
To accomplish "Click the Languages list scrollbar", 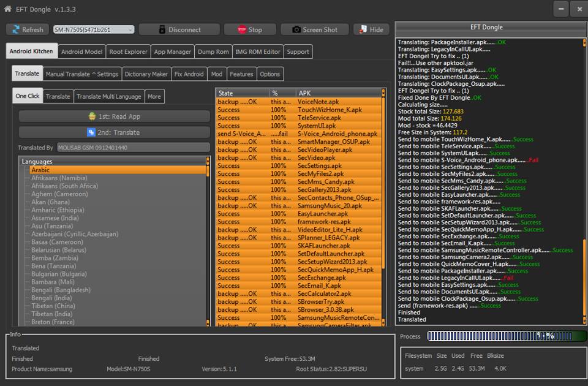I will (x=208, y=241).
